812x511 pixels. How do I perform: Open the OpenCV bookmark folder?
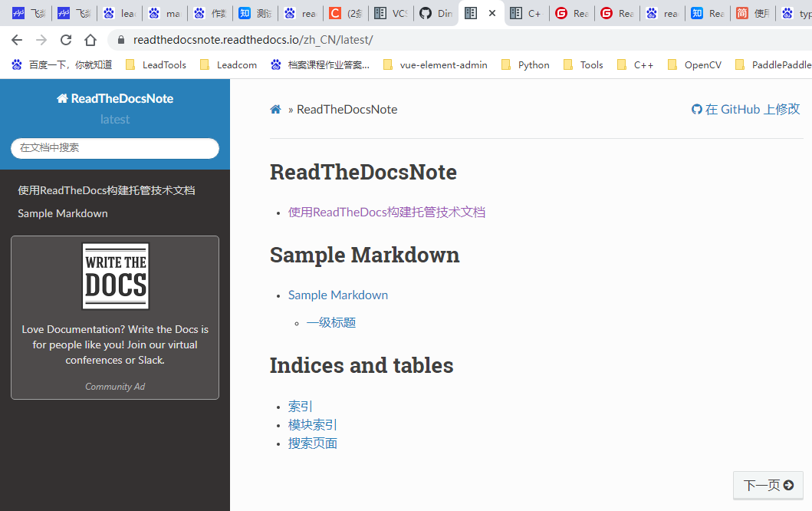tap(695, 64)
